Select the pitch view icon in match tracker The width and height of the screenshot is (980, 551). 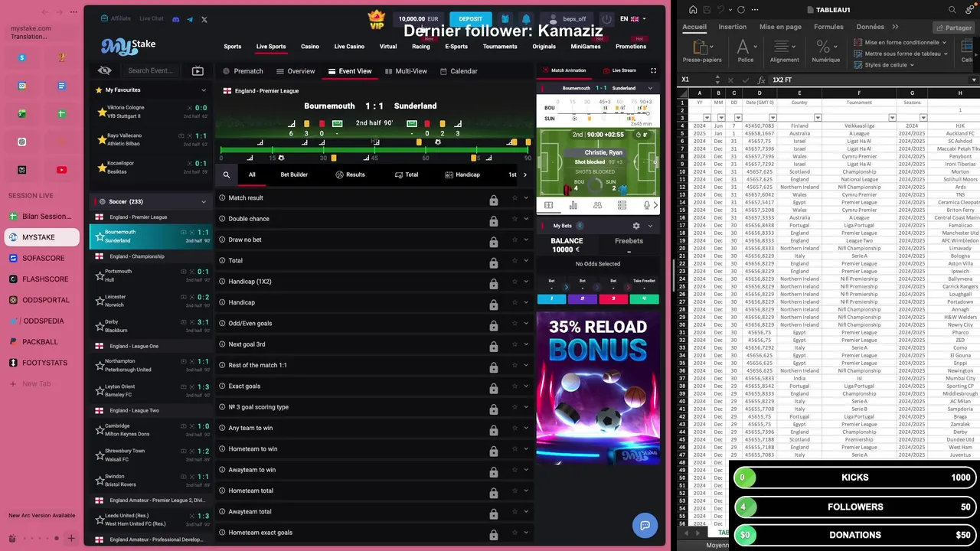548,205
